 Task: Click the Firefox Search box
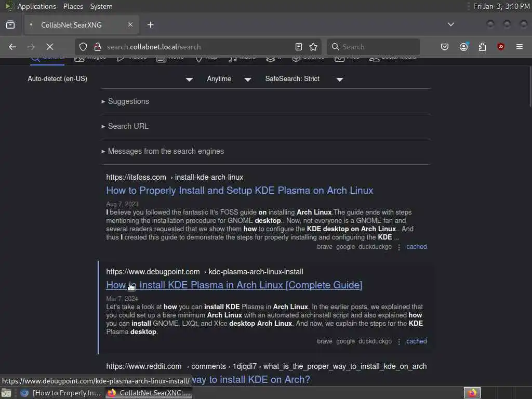point(373,47)
